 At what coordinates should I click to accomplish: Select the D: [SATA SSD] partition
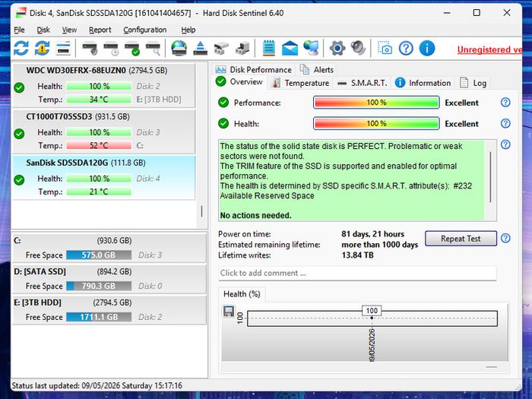point(109,279)
